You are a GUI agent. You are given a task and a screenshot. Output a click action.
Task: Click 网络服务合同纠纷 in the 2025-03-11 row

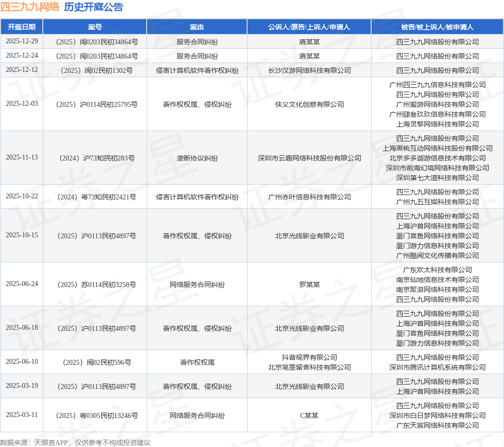[x=197, y=415]
